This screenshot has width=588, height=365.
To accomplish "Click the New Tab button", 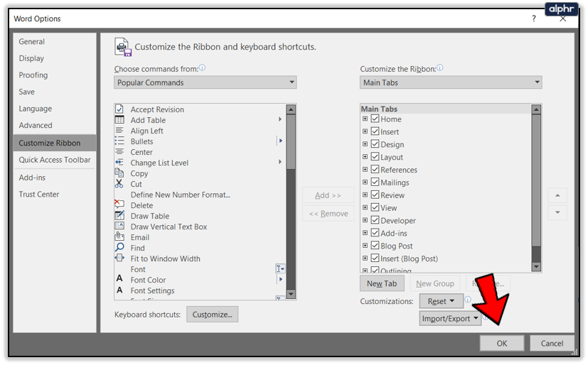I will 382,284.
